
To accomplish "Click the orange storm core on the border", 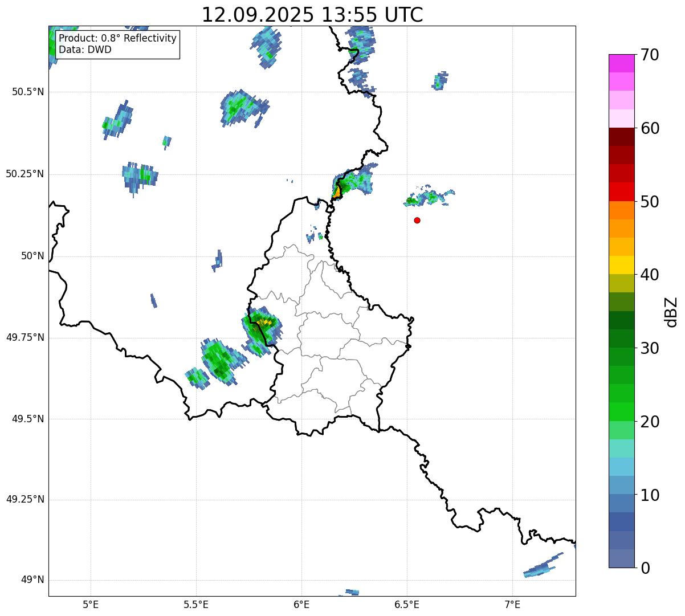I will pyautogui.click(x=337, y=193).
